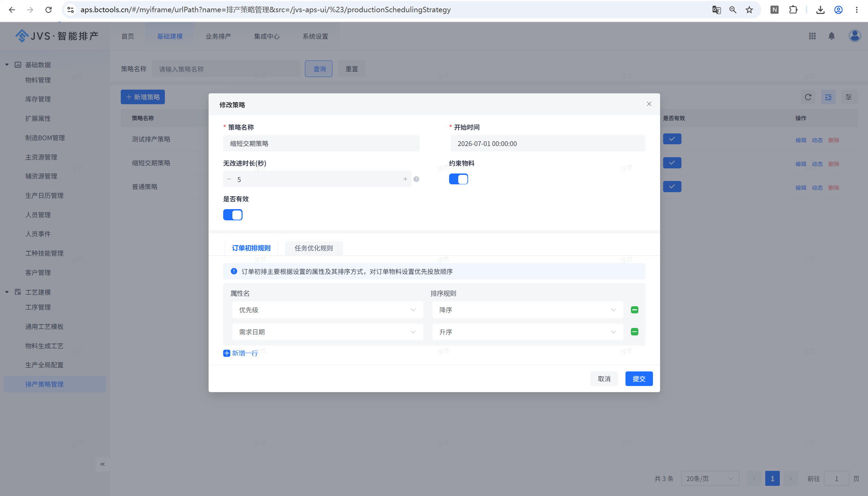The height and width of the screenshot is (496, 868).
Task: Toggle the 是否有效 switch in dialog
Action: pyautogui.click(x=233, y=215)
